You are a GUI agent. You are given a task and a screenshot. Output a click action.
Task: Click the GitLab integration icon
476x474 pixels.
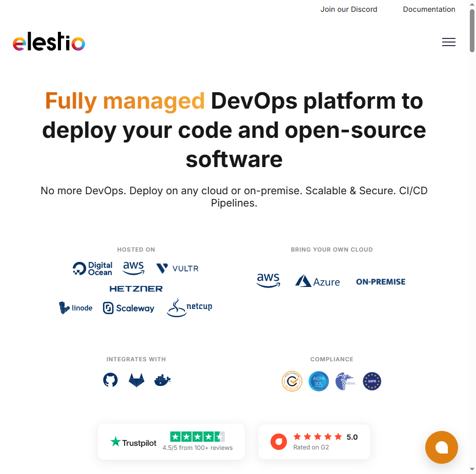click(x=136, y=380)
